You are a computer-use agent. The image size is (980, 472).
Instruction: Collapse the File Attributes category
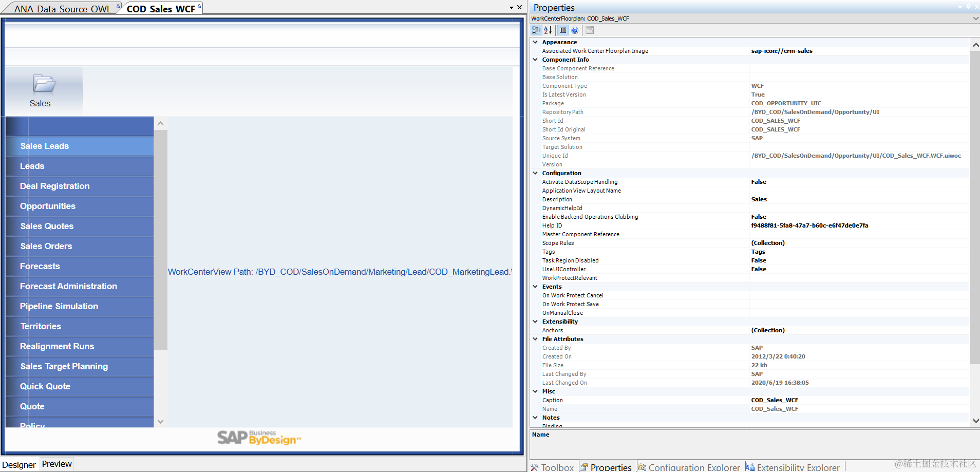click(x=535, y=339)
